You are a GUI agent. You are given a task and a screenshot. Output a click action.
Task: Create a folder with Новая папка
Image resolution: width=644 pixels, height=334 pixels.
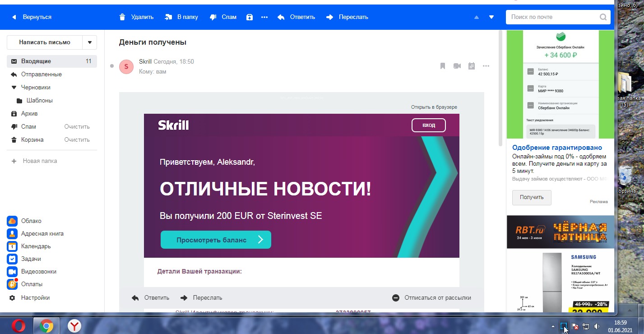pos(34,161)
